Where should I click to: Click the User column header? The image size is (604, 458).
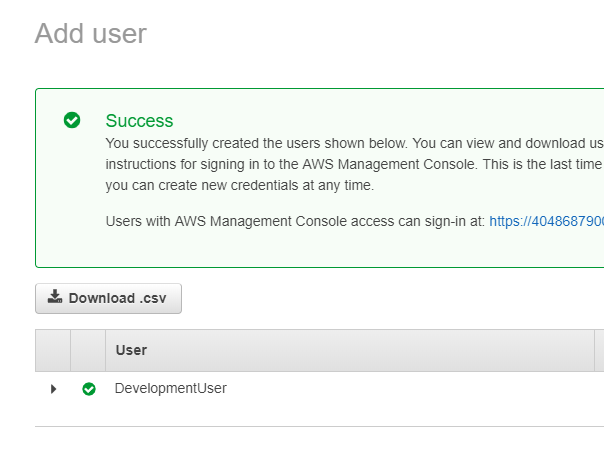tap(131, 350)
